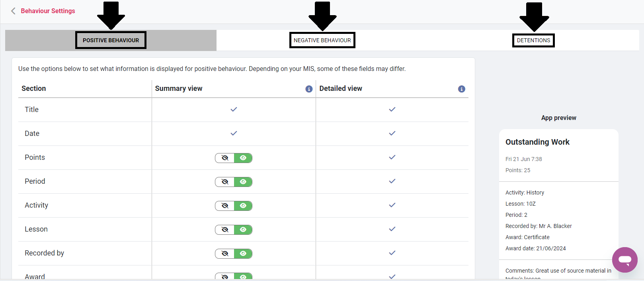
Task: Click the back chevron beside Behaviour Settings
Action: [13, 11]
